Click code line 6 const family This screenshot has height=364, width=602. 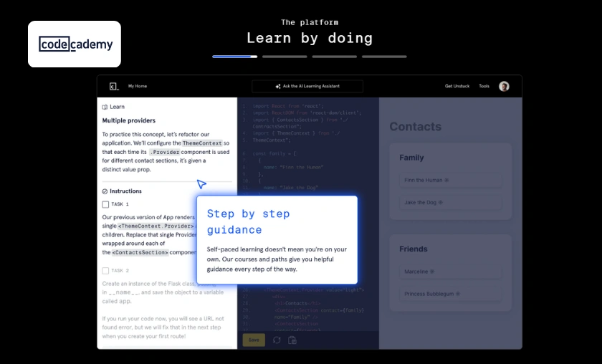pyautogui.click(x=274, y=153)
